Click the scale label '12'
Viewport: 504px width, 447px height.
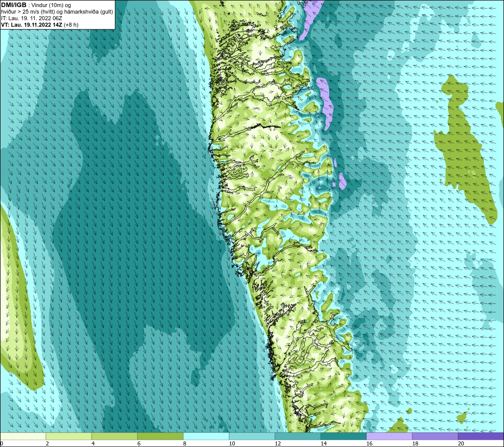pyautogui.click(x=278, y=443)
